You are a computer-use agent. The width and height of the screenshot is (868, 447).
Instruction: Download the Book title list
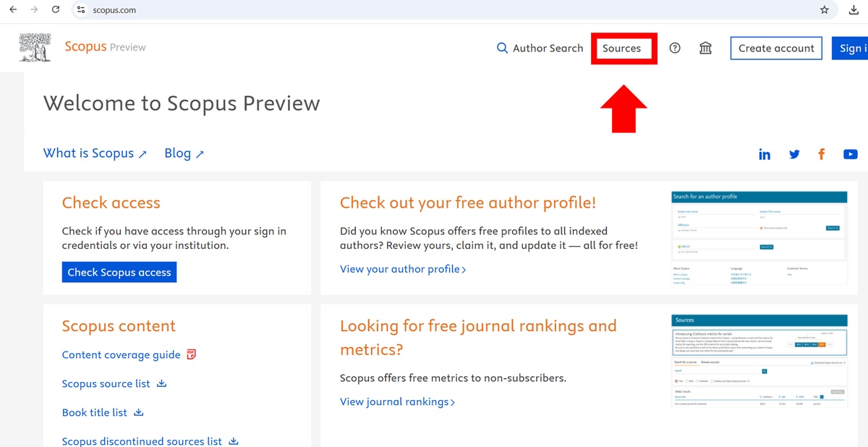[95, 412]
